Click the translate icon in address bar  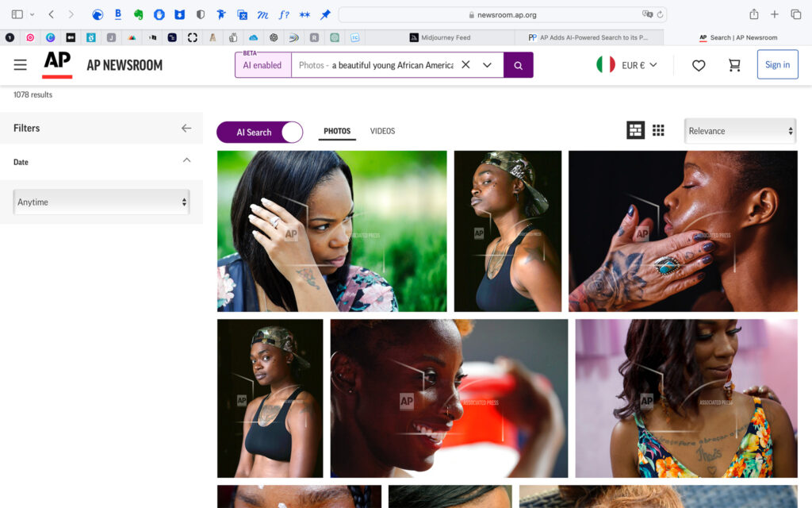click(647, 14)
